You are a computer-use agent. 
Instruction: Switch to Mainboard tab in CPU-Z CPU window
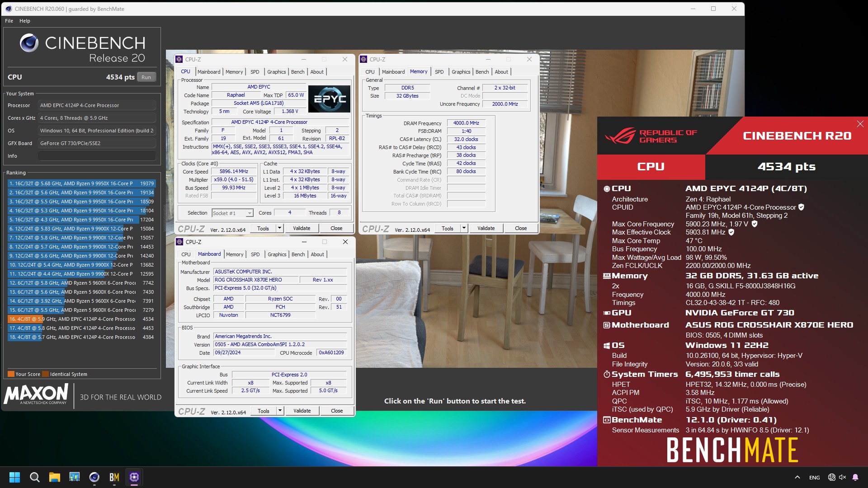[209, 72]
